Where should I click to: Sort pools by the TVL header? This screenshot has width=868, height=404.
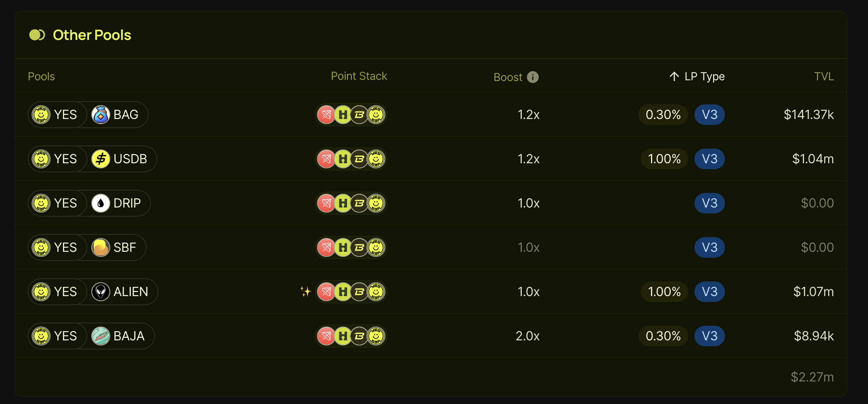click(824, 76)
